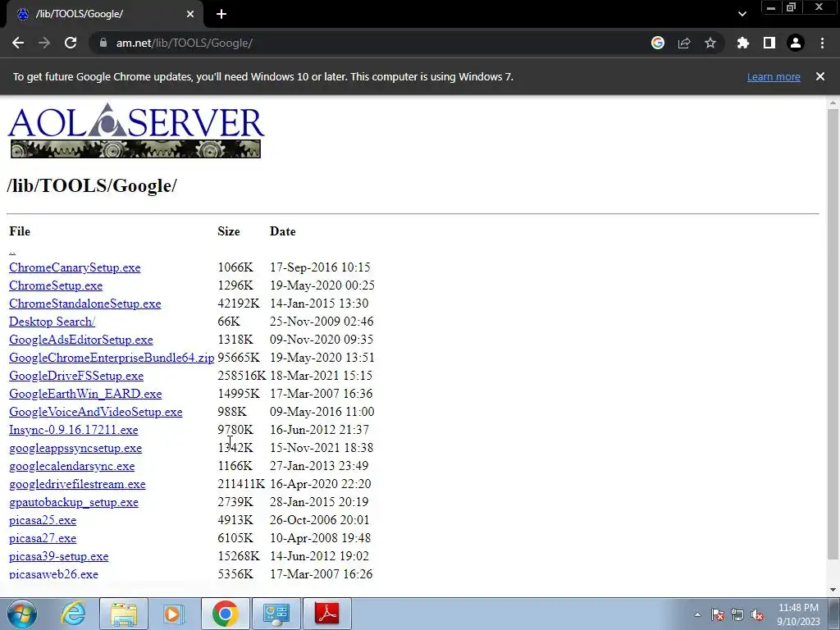
Task: Close the /lib/TOOLS/Google/ tab
Action: click(190, 14)
